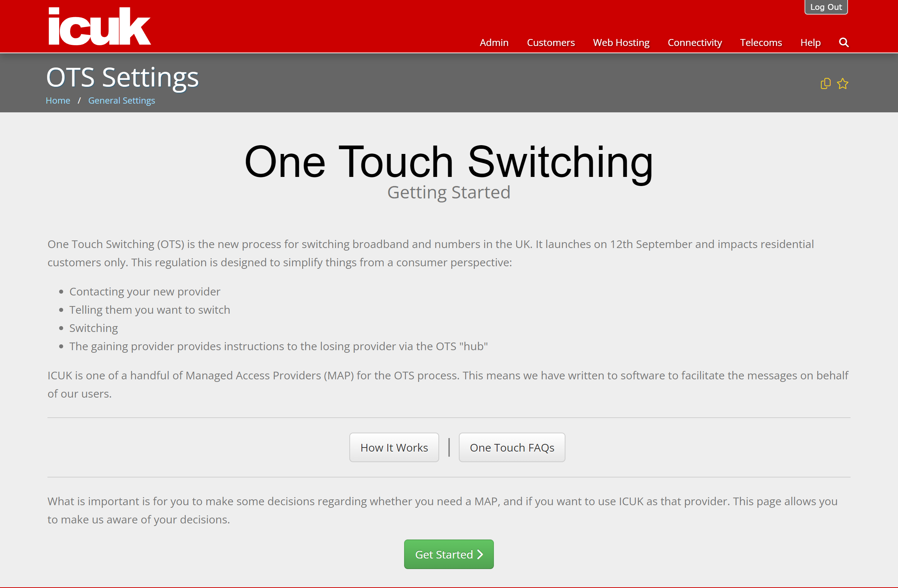Open the Telecoms menu
Screen dimensions: 898x588
761,42
